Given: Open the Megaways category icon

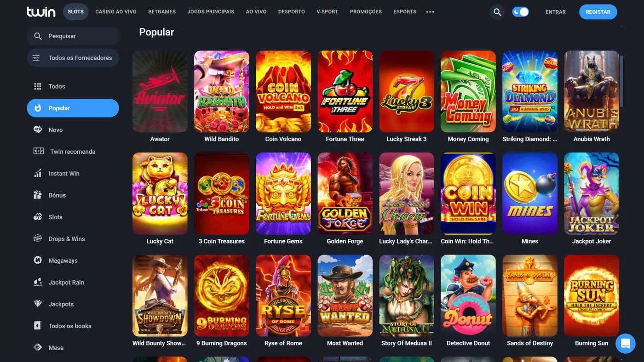Looking at the screenshot, I should pyautogui.click(x=38, y=260).
